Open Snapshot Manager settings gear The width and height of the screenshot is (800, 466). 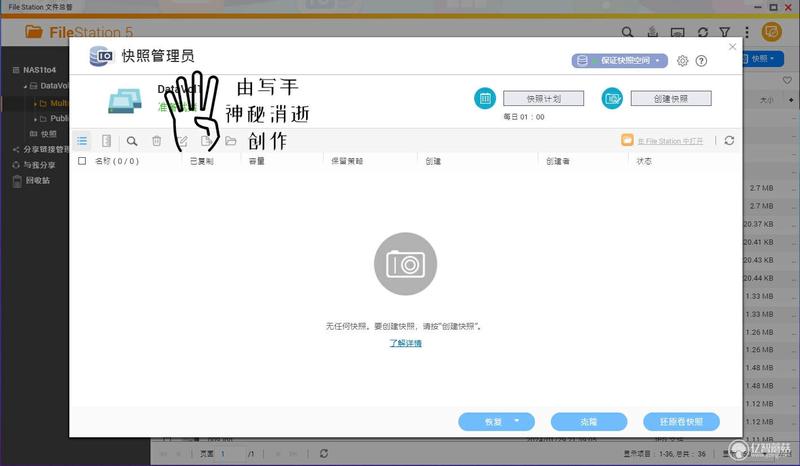(x=682, y=61)
